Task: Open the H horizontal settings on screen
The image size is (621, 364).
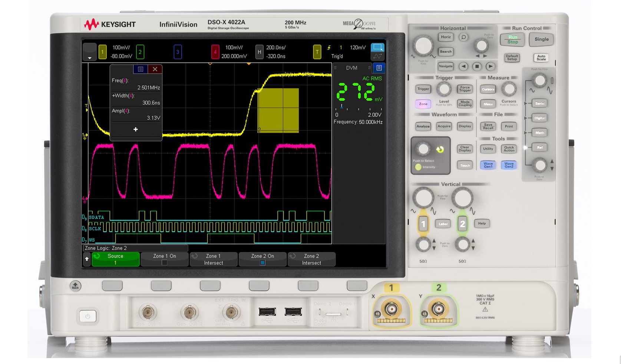Action: [260, 52]
